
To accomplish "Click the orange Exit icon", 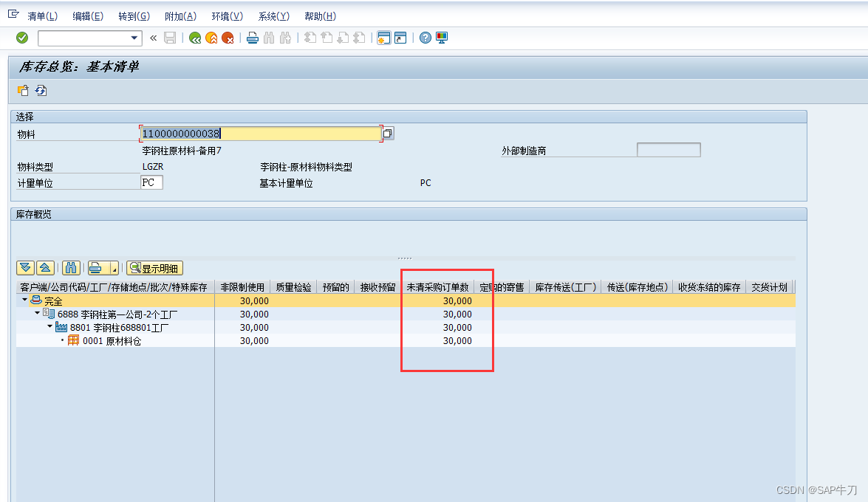I will [211, 38].
